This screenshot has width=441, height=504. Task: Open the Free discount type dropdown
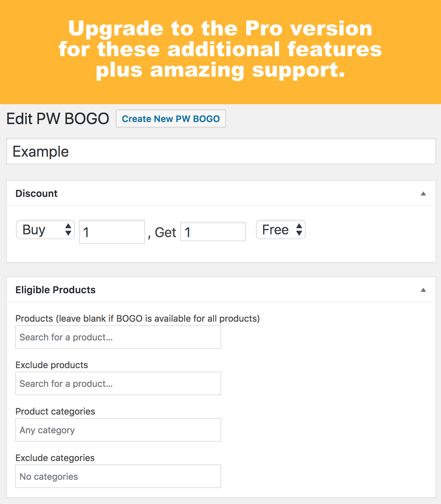[x=280, y=230]
